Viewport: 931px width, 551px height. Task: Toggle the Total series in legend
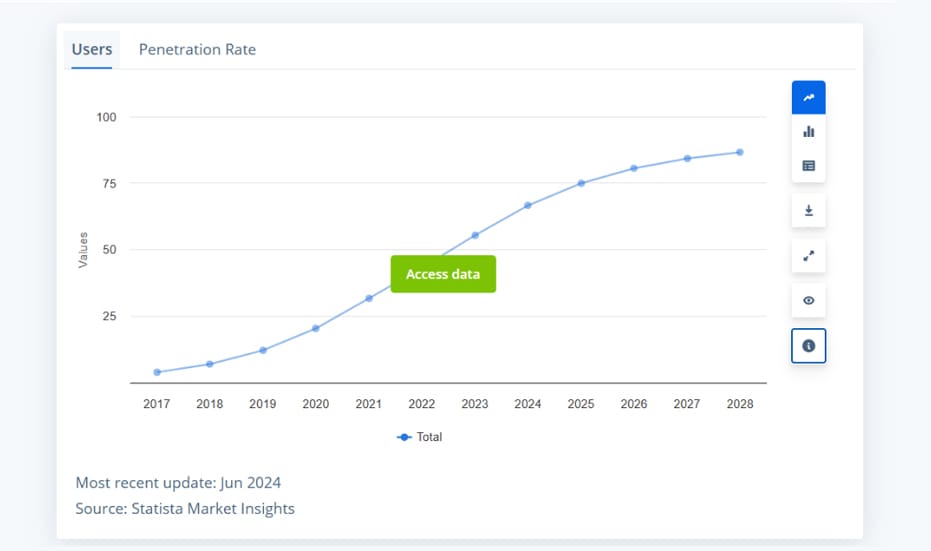click(420, 437)
